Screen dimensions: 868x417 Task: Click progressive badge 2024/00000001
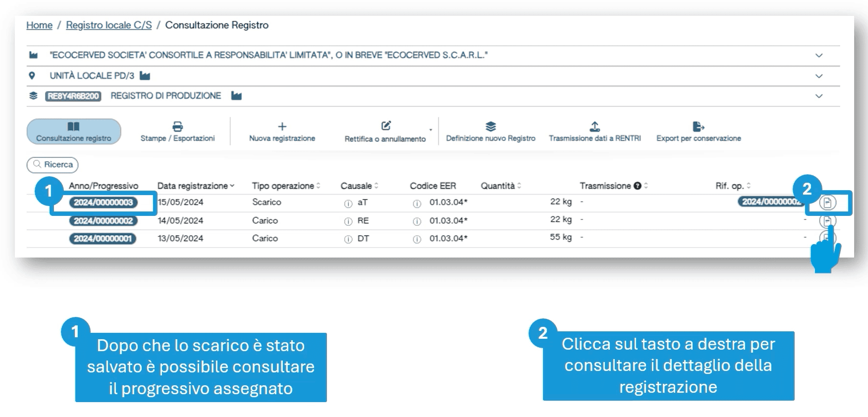[x=103, y=239]
